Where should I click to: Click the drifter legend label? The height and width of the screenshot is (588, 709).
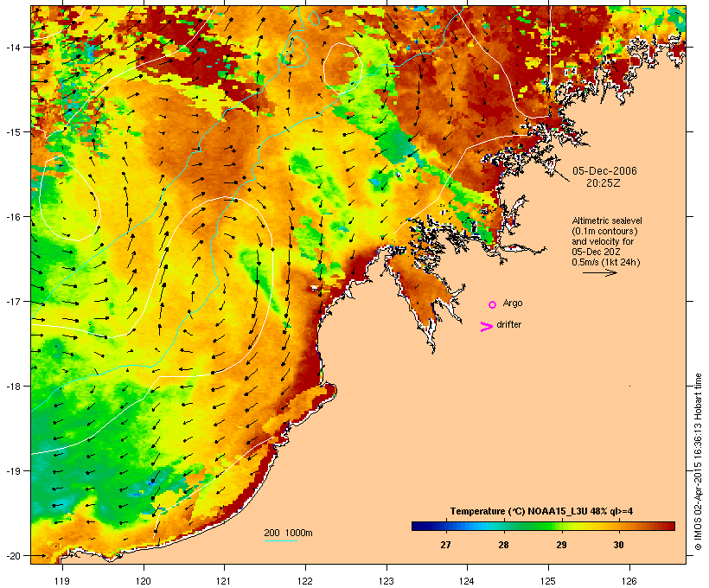click(508, 324)
